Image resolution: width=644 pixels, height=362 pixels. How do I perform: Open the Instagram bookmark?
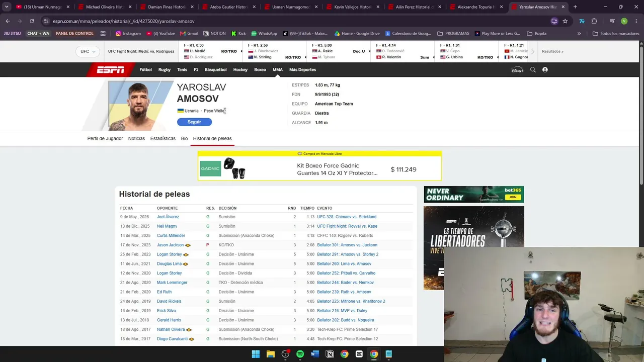click(128, 34)
